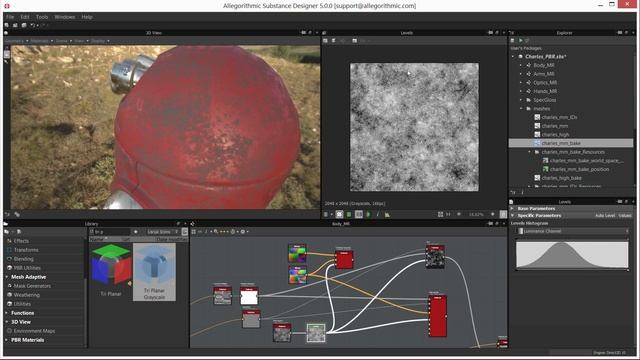Open the Large Icons view dropdown
Image resolution: width=640 pixels, height=360 pixels.
163,232
